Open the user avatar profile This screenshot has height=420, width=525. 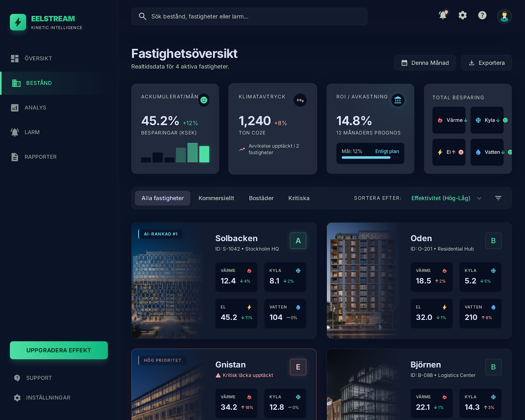point(504,16)
